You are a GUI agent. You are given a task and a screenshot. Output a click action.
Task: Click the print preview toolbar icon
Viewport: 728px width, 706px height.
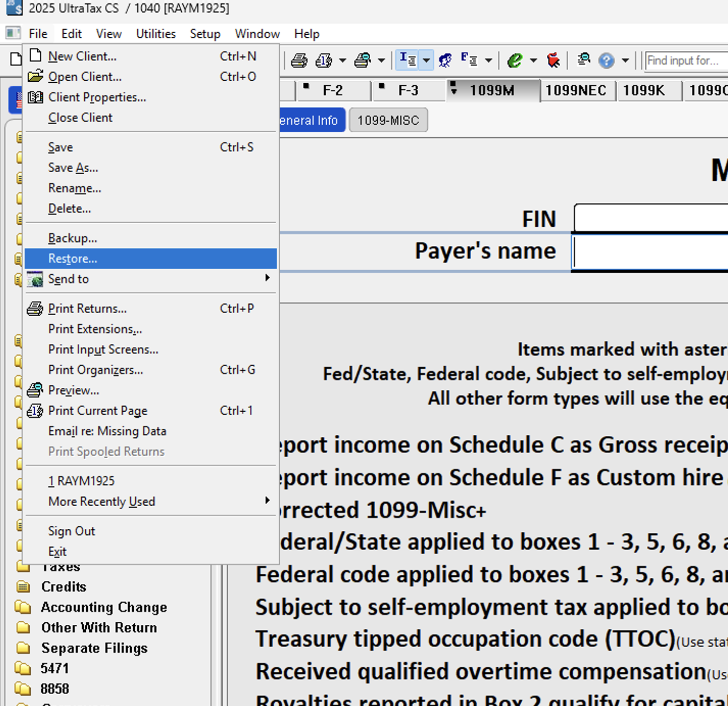[362, 60]
